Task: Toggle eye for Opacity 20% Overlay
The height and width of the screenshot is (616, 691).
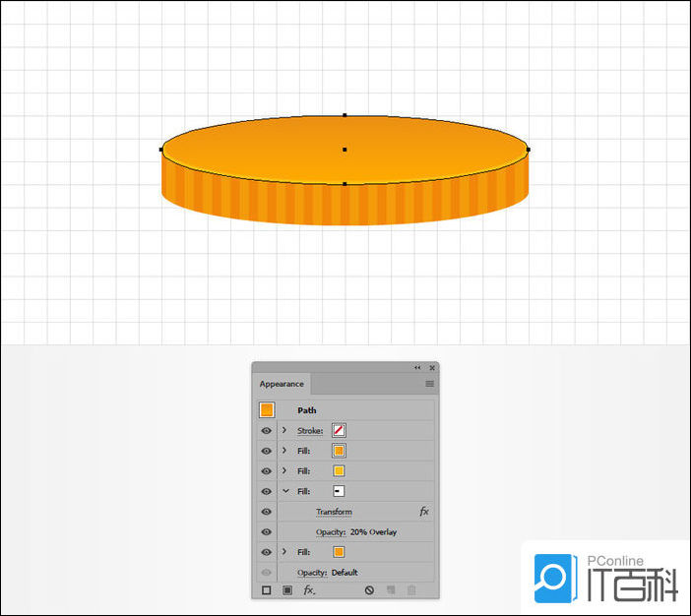Action: (x=266, y=531)
